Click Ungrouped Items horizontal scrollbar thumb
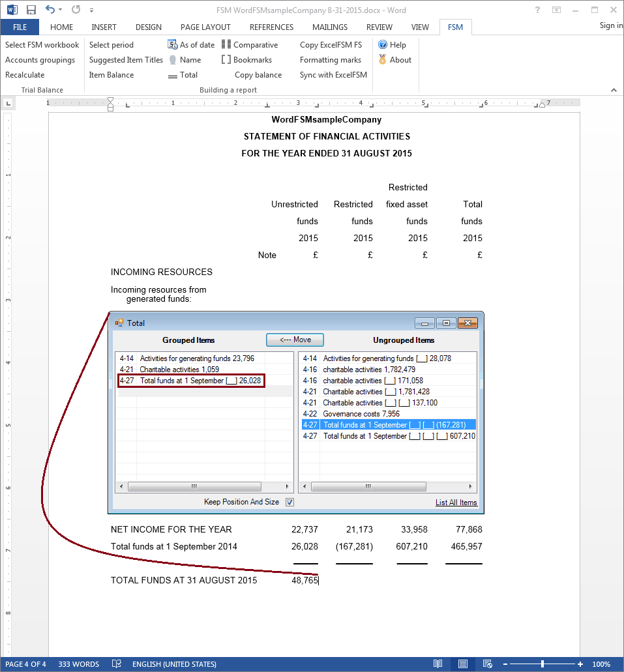This screenshot has height=672, width=624. (x=368, y=486)
